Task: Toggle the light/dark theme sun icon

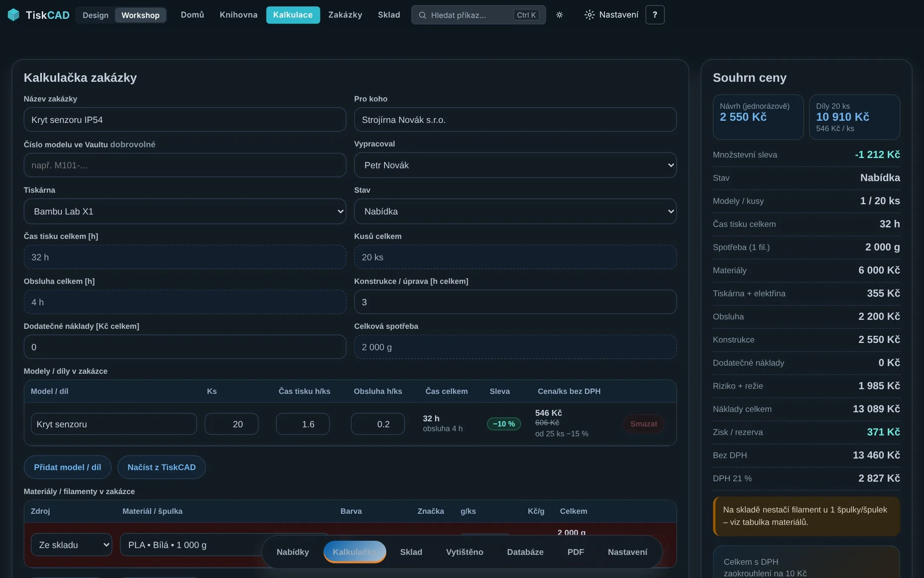Action: point(559,15)
